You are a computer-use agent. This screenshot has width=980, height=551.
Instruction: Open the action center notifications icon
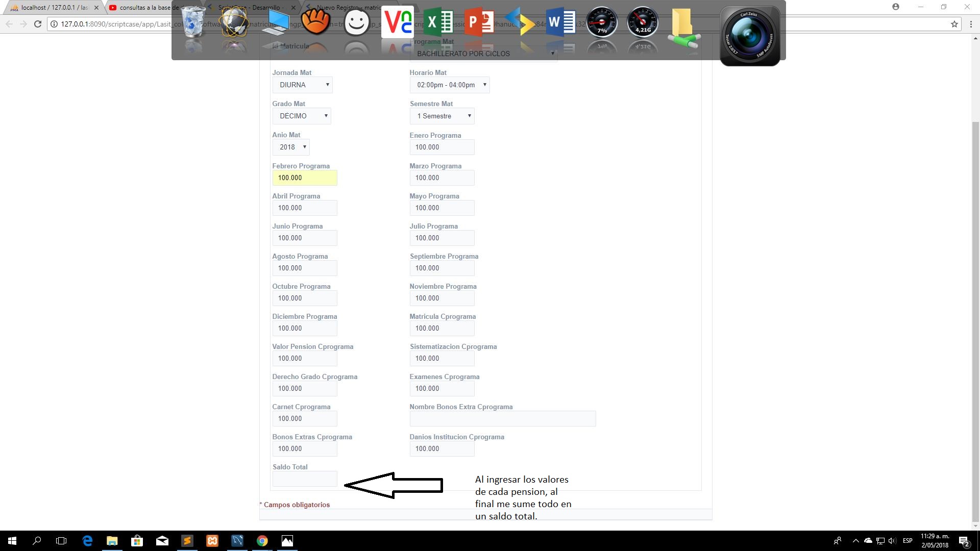[x=964, y=541]
